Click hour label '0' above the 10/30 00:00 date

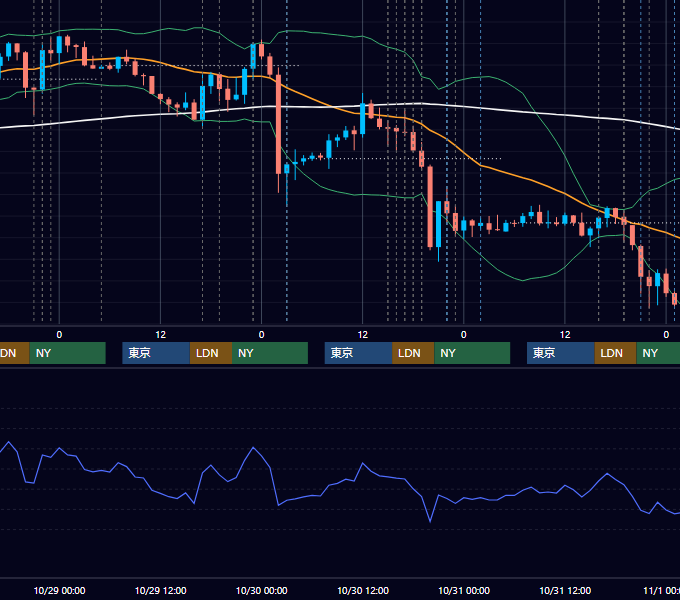(262, 335)
